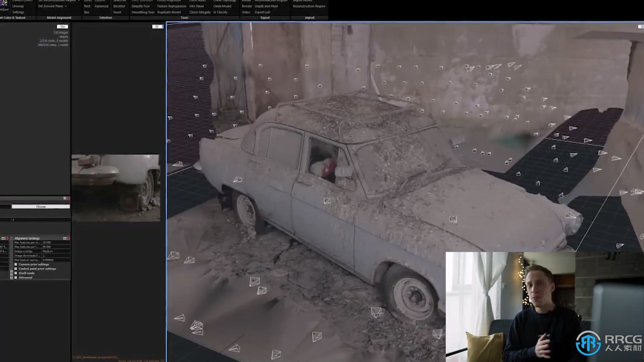Open the Info Panel tool

197,6
